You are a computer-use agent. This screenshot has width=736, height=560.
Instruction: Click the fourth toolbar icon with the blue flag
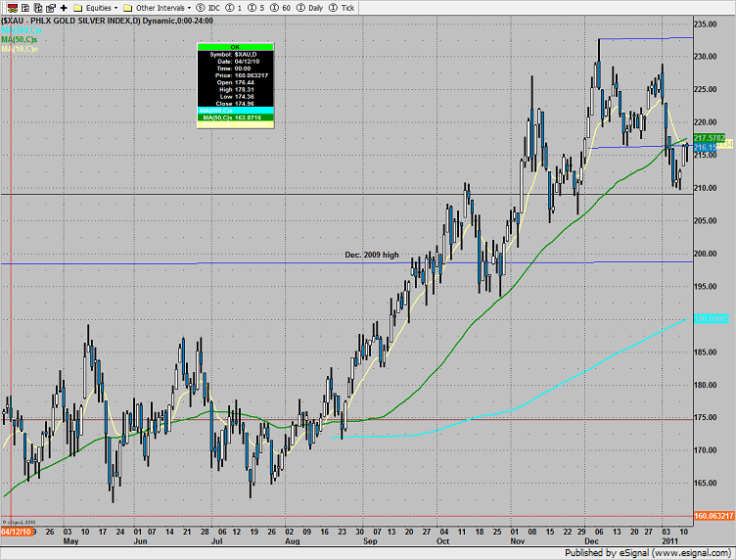click(51, 8)
